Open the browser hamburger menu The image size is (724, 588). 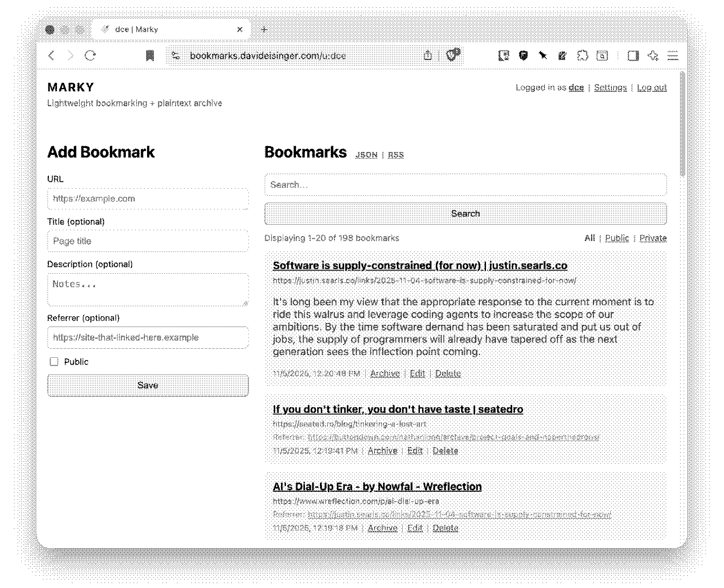pos(673,56)
